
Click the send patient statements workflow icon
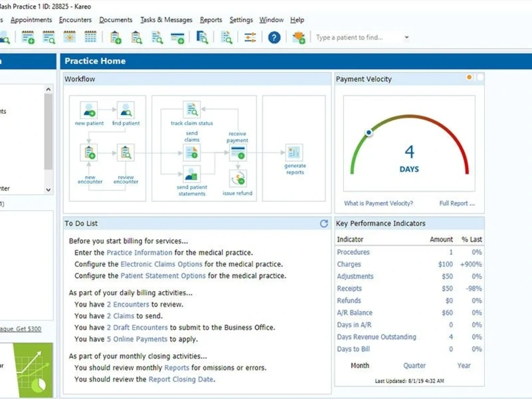point(192,174)
